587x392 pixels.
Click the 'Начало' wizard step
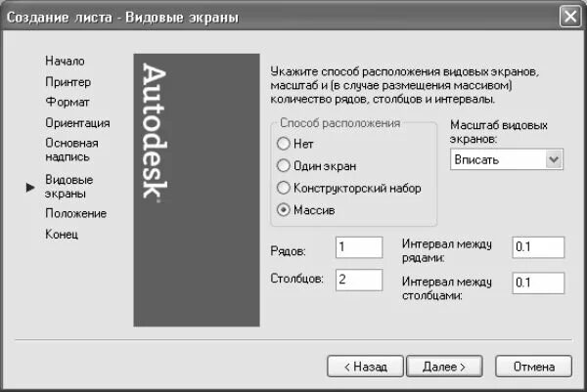[65, 61]
